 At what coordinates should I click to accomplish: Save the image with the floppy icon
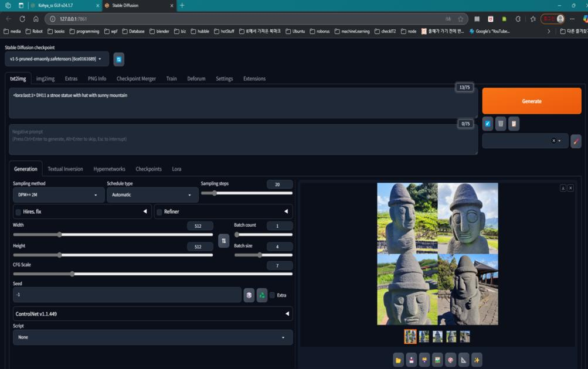click(x=412, y=360)
